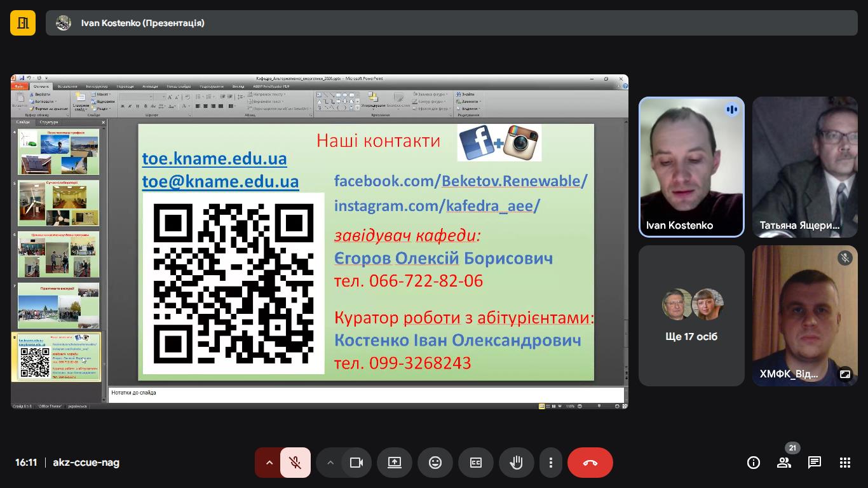Screen dimensions: 868x488
Task: Toggle closed captions in the meeting
Action: click(476, 463)
